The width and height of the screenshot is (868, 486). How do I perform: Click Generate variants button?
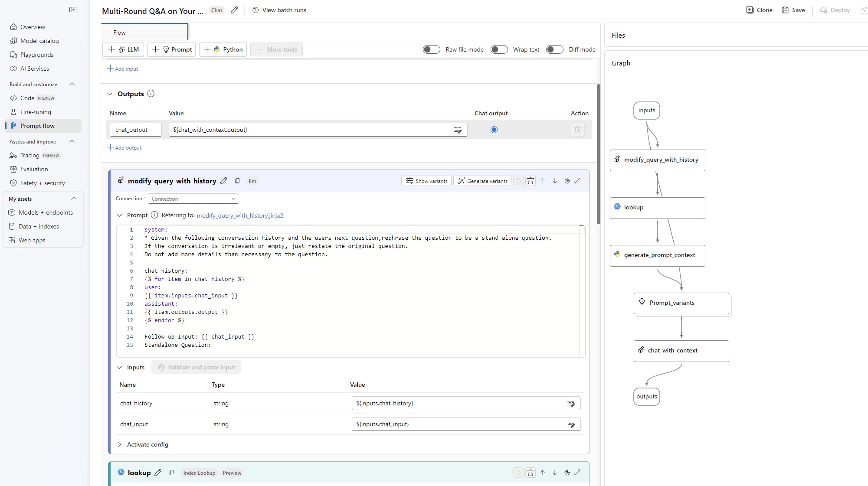click(482, 181)
